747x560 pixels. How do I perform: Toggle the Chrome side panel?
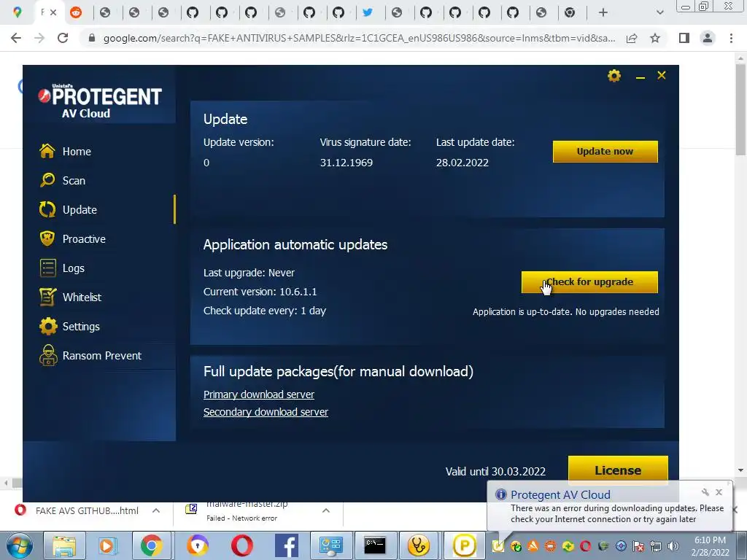tap(684, 38)
